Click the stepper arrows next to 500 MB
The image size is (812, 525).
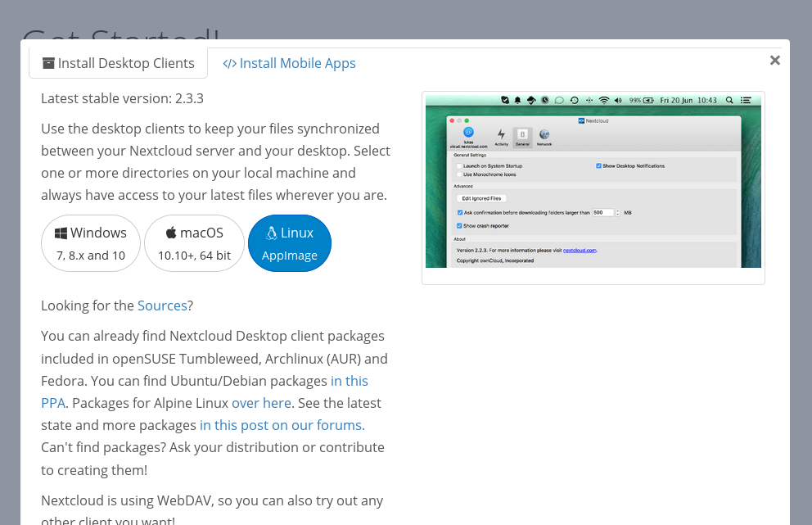point(617,212)
